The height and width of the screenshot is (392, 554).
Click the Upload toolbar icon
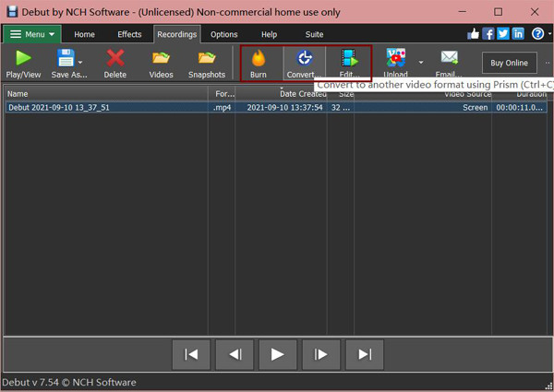pos(396,58)
